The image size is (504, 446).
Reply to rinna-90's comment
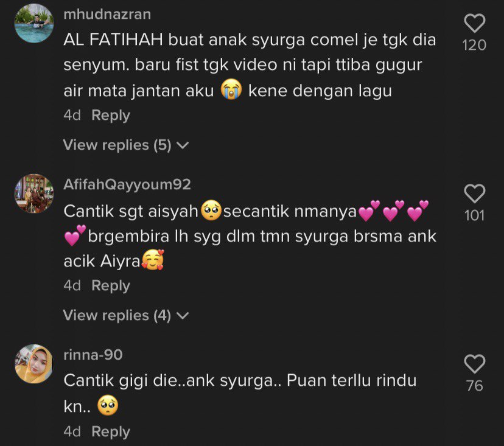(x=111, y=431)
